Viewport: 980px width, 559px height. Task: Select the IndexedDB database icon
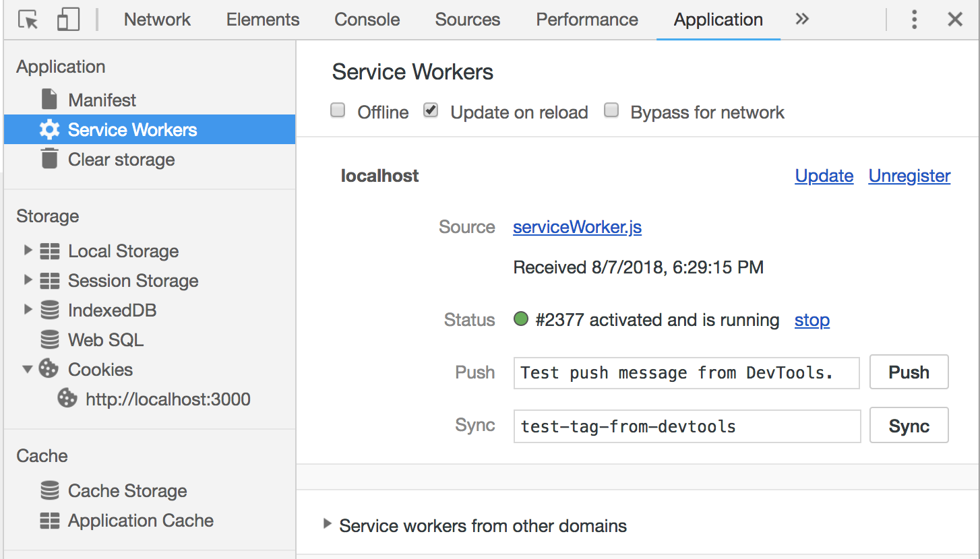[49, 310]
